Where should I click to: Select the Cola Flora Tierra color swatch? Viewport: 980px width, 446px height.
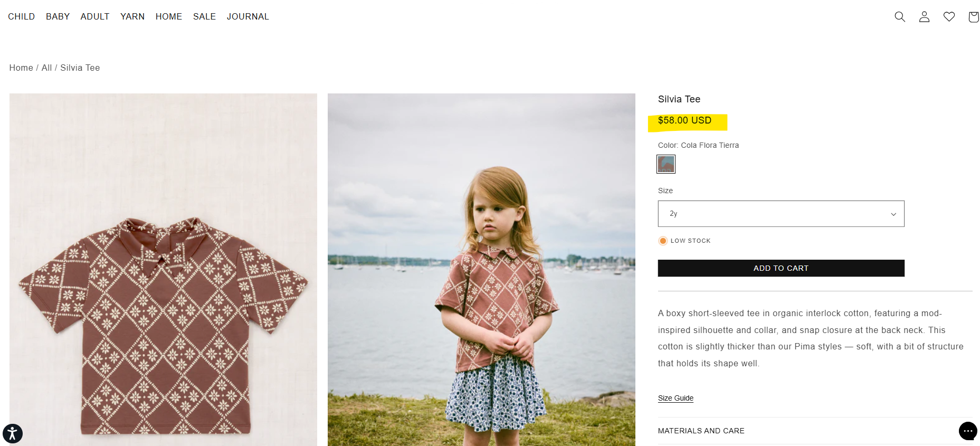pos(666,164)
